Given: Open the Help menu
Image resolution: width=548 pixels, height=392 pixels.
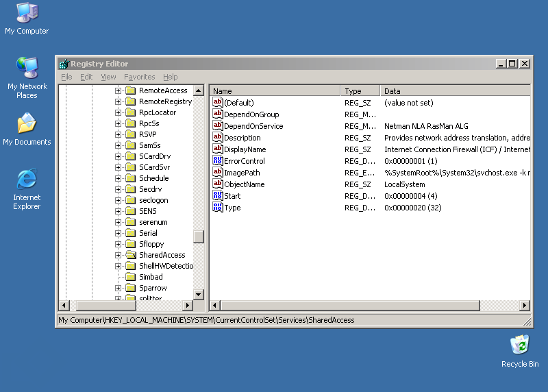Looking at the screenshot, I should [170, 77].
